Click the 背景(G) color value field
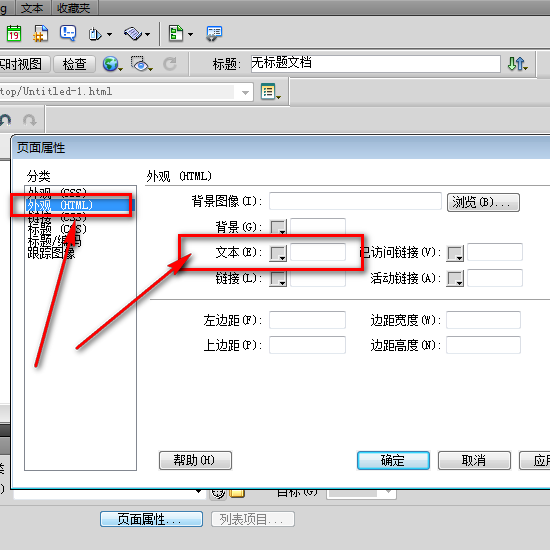This screenshot has width=550, height=550. tap(318, 227)
